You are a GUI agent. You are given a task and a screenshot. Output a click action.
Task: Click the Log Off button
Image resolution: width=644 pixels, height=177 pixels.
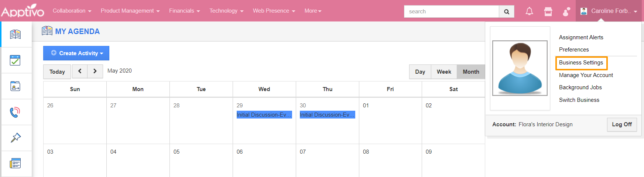tap(622, 124)
